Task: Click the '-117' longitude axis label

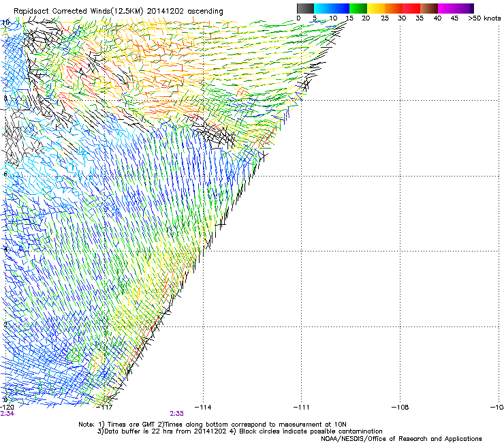Action: point(105,408)
